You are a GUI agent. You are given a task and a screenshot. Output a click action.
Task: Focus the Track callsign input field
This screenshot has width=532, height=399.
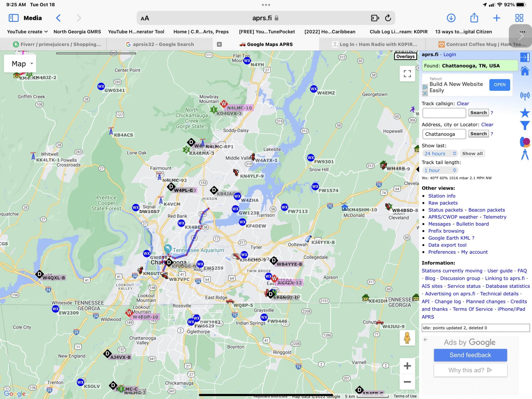[444, 113]
